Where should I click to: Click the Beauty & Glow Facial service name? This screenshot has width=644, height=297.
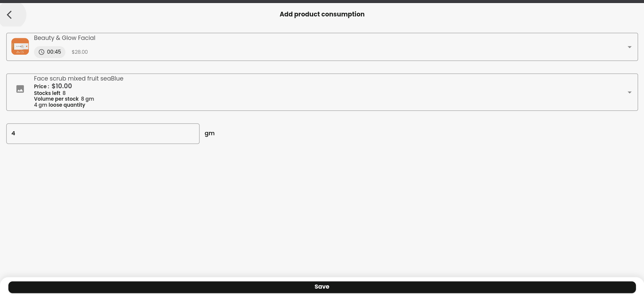(x=64, y=38)
